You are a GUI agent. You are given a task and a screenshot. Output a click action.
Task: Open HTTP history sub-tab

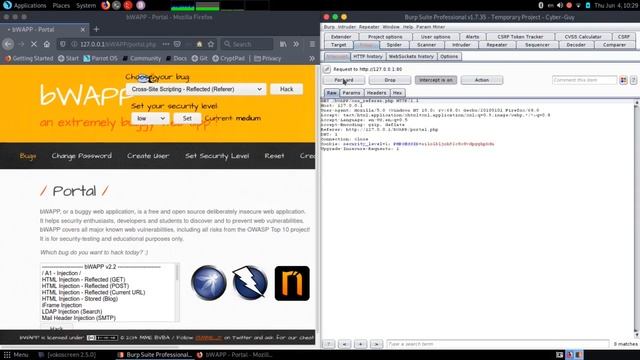coord(368,56)
